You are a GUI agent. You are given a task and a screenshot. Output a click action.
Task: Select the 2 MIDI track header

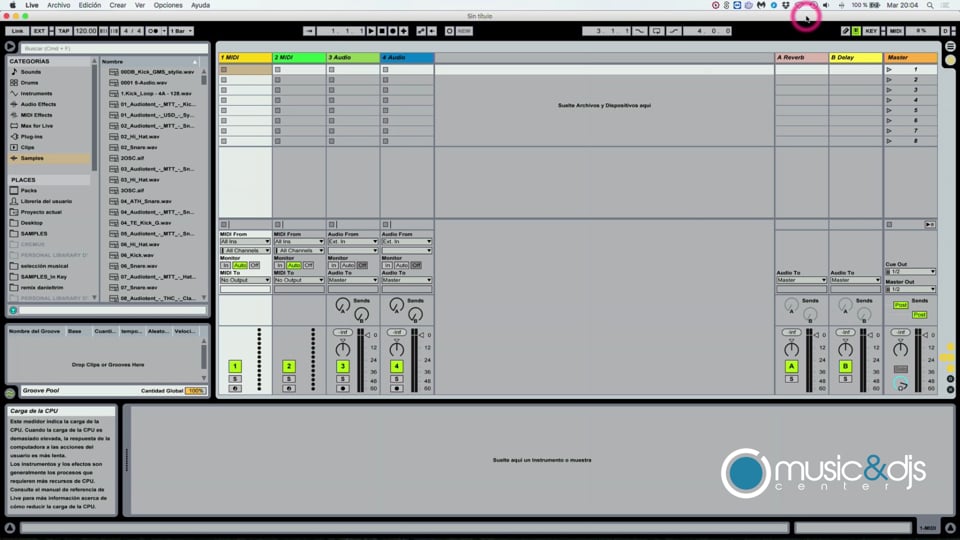click(x=299, y=58)
